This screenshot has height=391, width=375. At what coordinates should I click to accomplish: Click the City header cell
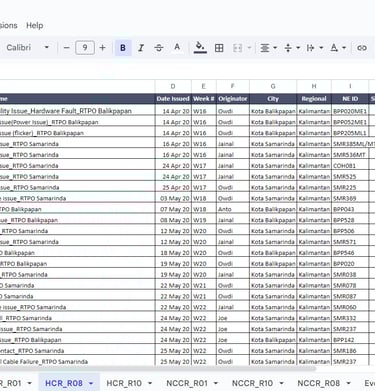pos(273,99)
